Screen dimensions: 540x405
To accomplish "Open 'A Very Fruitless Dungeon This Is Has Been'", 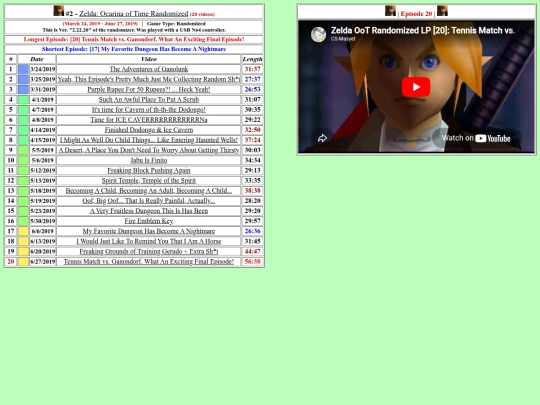I will tap(149, 211).
